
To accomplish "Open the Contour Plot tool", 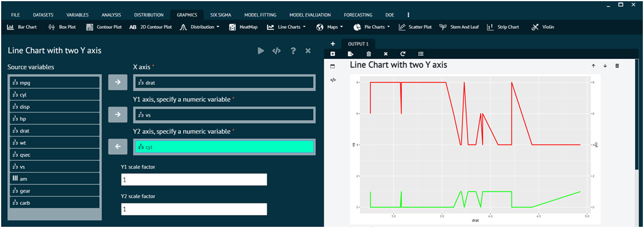I will [104, 27].
